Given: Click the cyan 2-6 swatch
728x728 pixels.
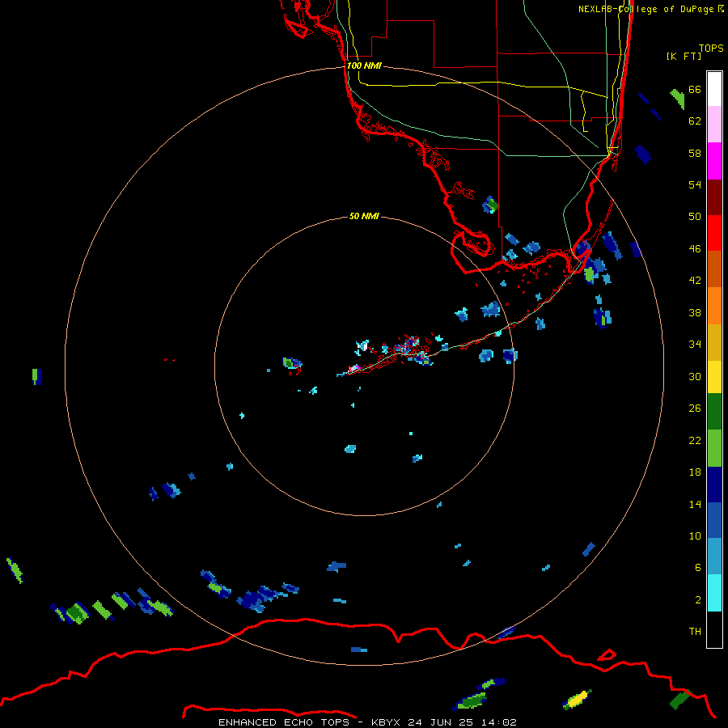Looking at the screenshot, I should tap(714, 593).
